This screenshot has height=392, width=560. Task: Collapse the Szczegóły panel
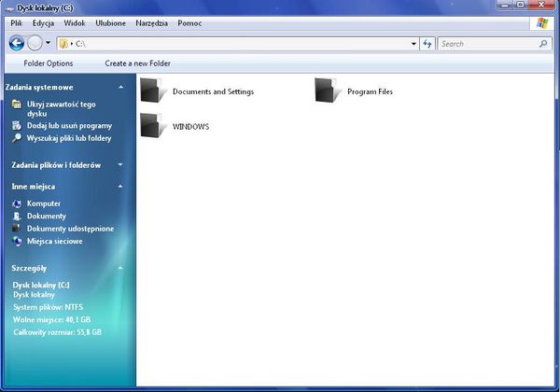tap(120, 267)
